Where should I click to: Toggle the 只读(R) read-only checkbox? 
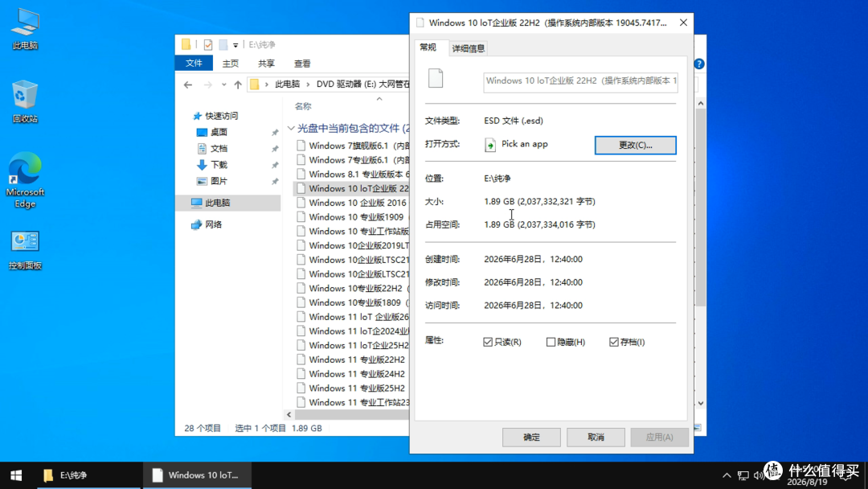tap(488, 343)
